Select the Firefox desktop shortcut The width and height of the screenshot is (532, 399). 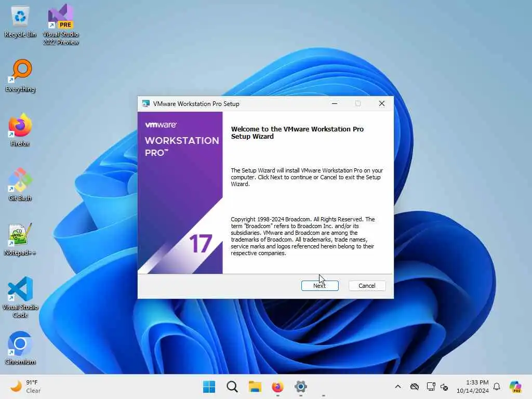click(x=20, y=130)
